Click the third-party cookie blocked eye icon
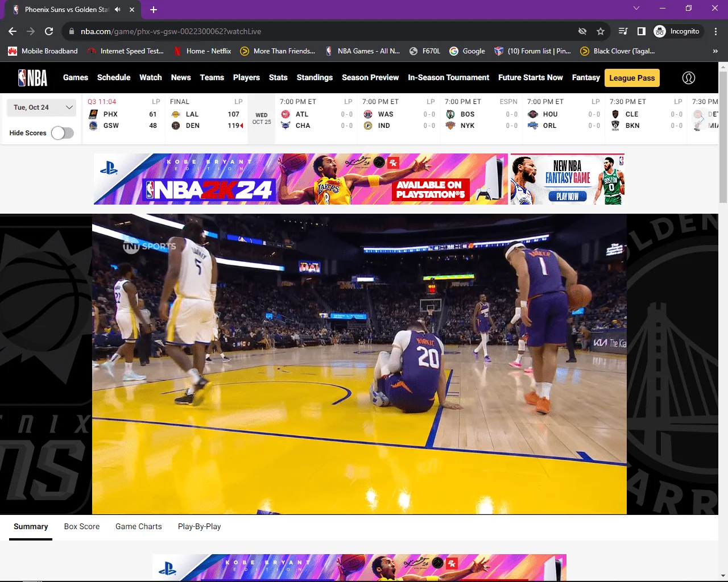The height and width of the screenshot is (582, 728). coord(582,31)
